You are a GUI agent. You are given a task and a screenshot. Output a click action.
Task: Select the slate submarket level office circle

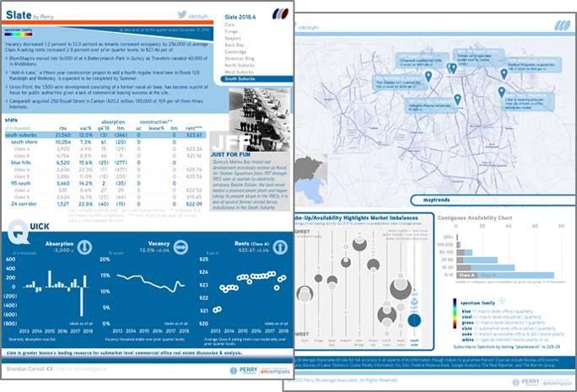tap(476, 329)
